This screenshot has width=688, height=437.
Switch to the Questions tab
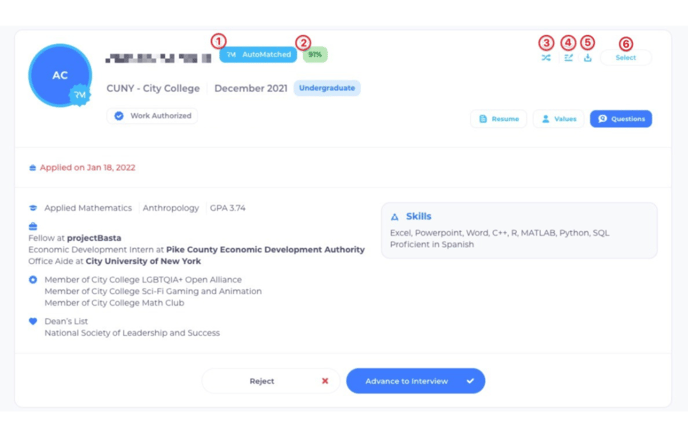pos(620,119)
